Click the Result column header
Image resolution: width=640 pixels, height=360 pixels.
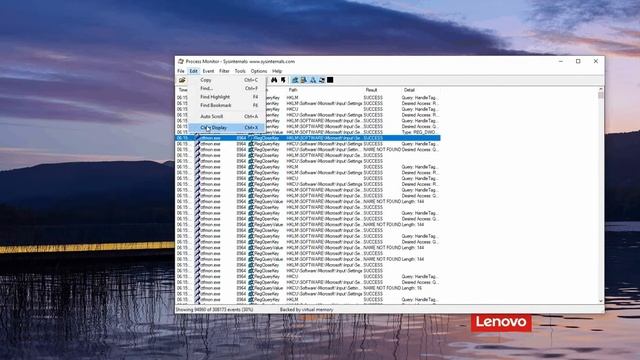click(x=371, y=90)
